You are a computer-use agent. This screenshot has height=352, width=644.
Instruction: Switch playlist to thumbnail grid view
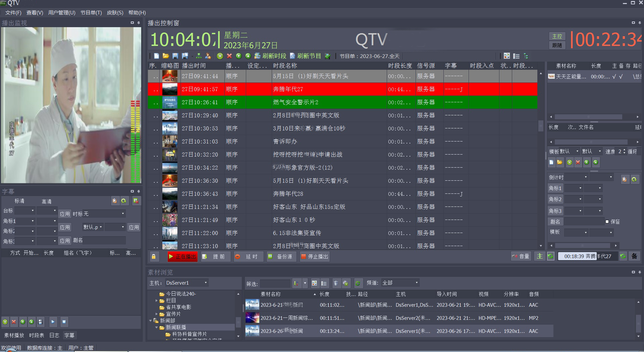(507, 56)
